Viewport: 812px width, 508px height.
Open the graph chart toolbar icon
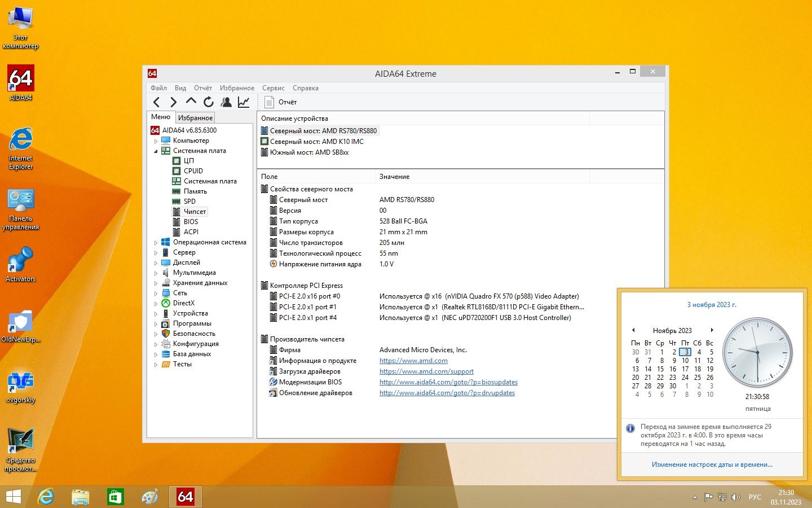coord(244,102)
